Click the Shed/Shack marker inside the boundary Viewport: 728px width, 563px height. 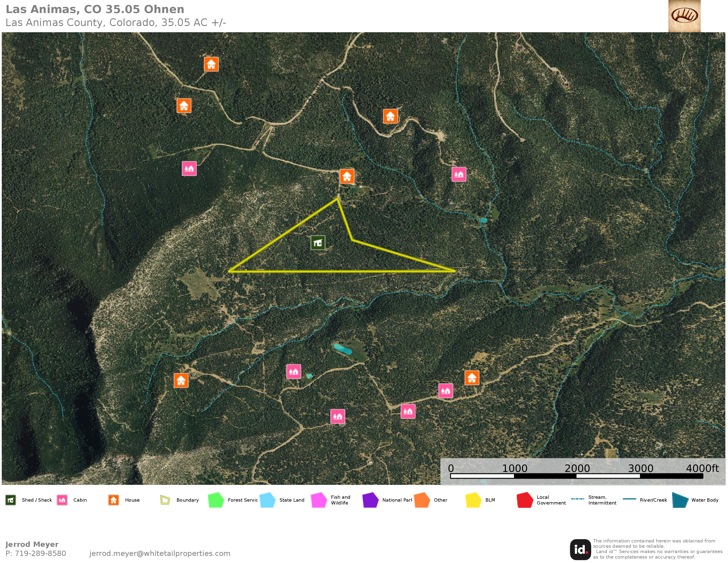318,243
